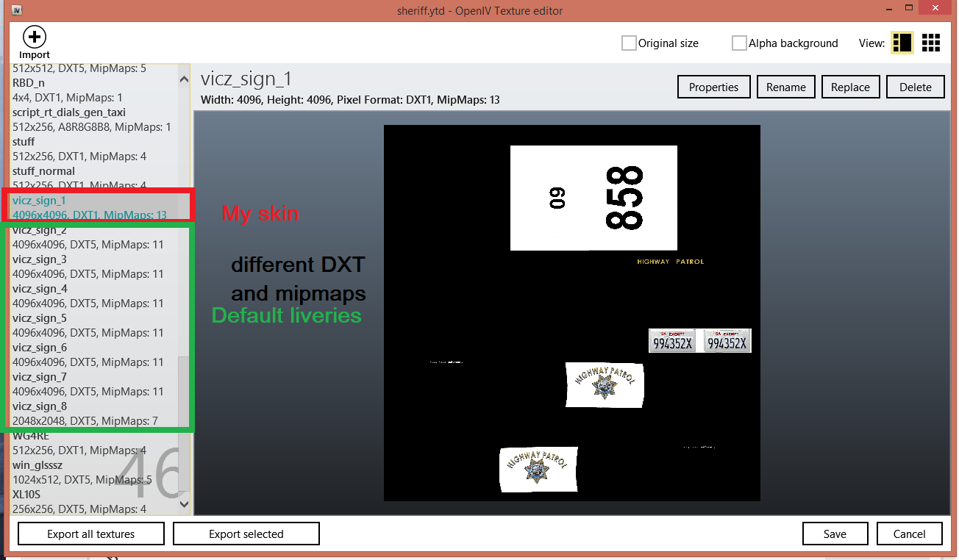Click the texture list scroll up arrow

184,79
